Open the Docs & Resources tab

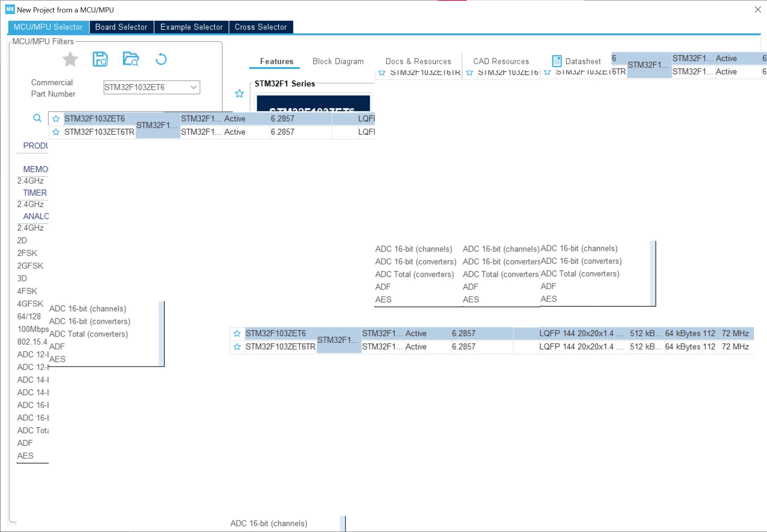click(419, 62)
